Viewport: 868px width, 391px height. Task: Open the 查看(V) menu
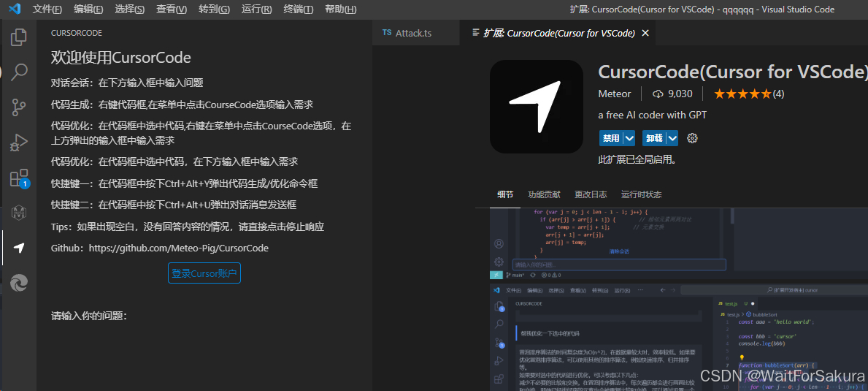pos(172,10)
